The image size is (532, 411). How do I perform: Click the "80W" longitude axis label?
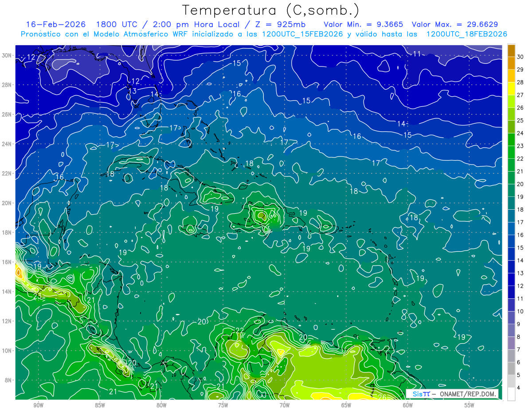(161, 405)
